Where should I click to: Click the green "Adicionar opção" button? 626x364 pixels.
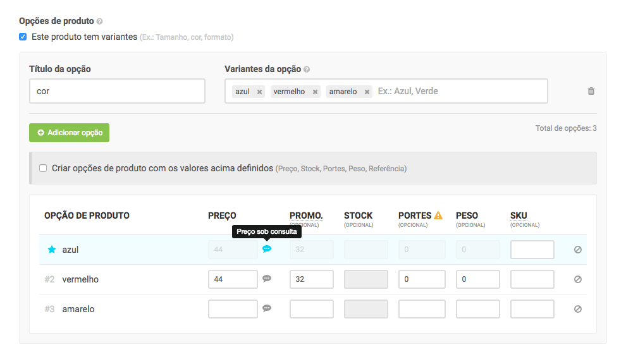click(x=69, y=133)
